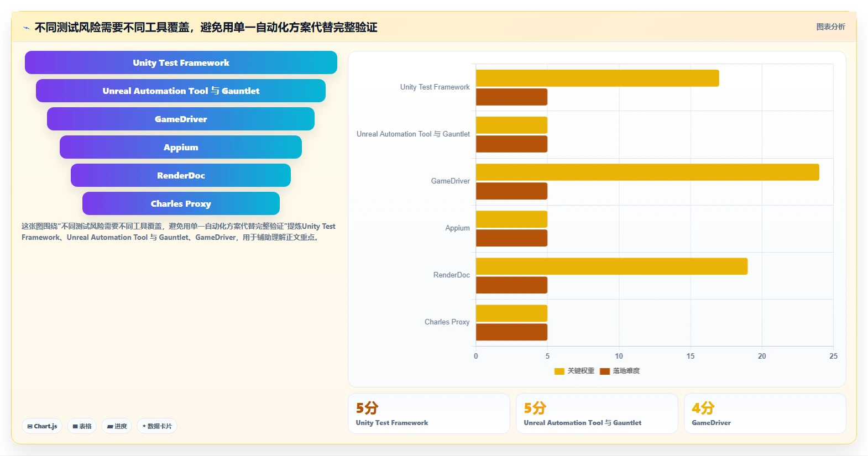Toggle the 落地难度 legend swatch
Viewport: 868px width, 456px height.
604,371
